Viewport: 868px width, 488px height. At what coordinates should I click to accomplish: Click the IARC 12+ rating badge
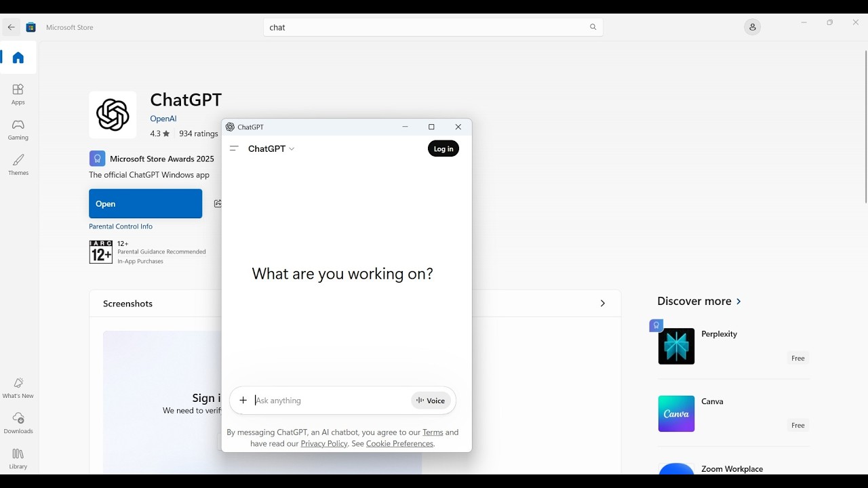pyautogui.click(x=101, y=252)
